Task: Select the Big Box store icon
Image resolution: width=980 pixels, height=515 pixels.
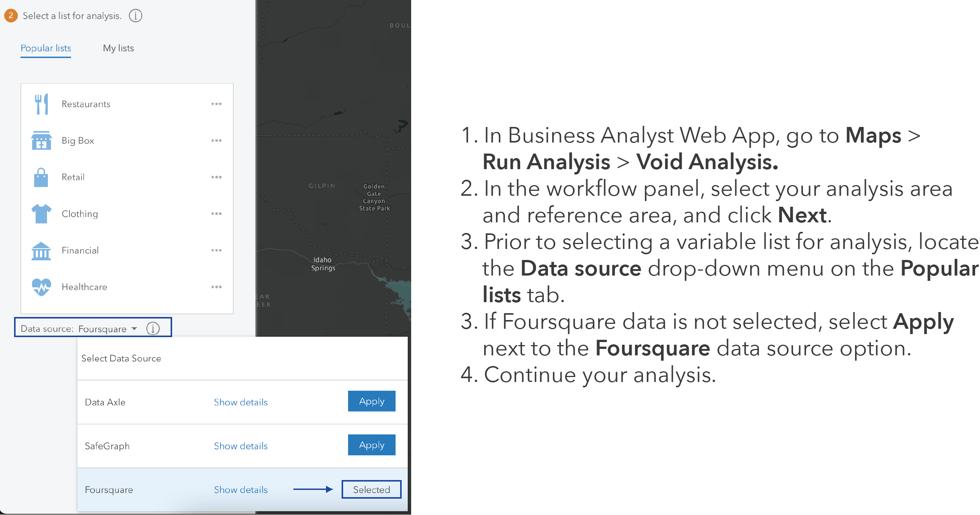Action: 41,140
